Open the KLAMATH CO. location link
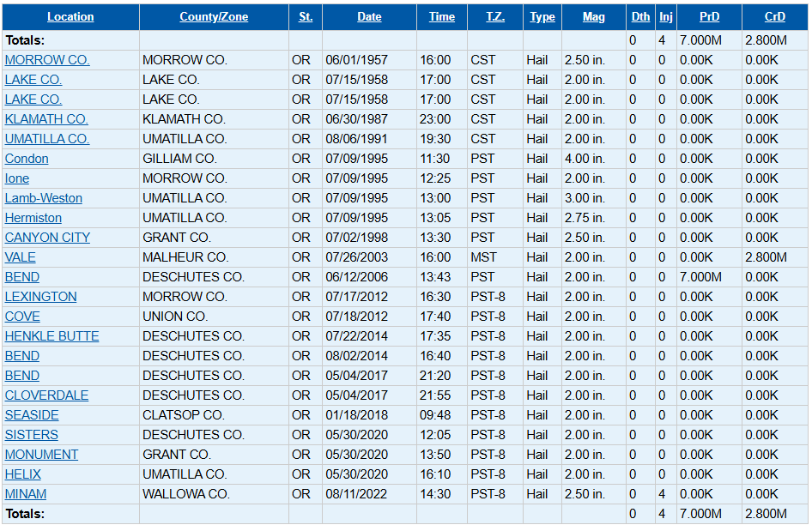812x531 pixels. point(46,119)
